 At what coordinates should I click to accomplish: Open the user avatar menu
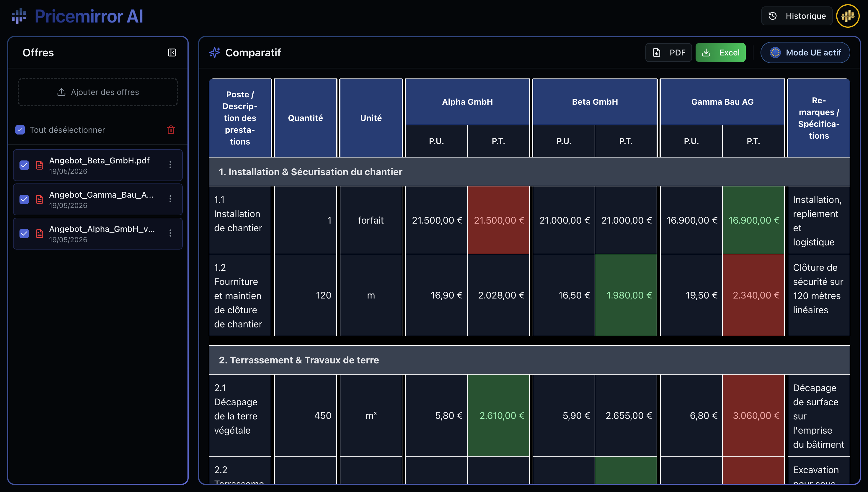pyautogui.click(x=847, y=16)
